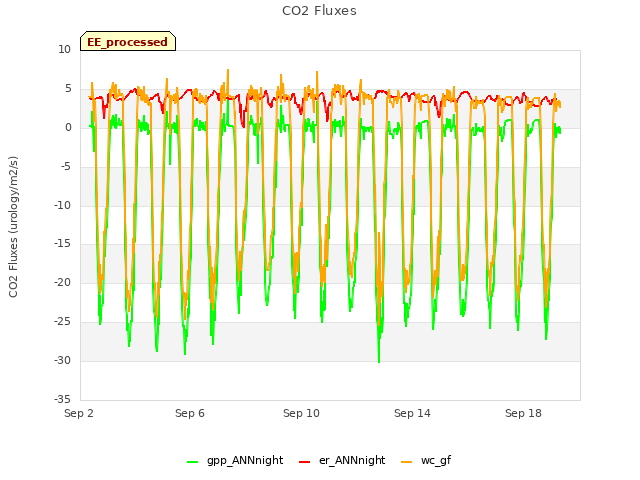The image size is (640, 480).
Task: Click the -35 y-axis tick label
Action: pos(62,399)
